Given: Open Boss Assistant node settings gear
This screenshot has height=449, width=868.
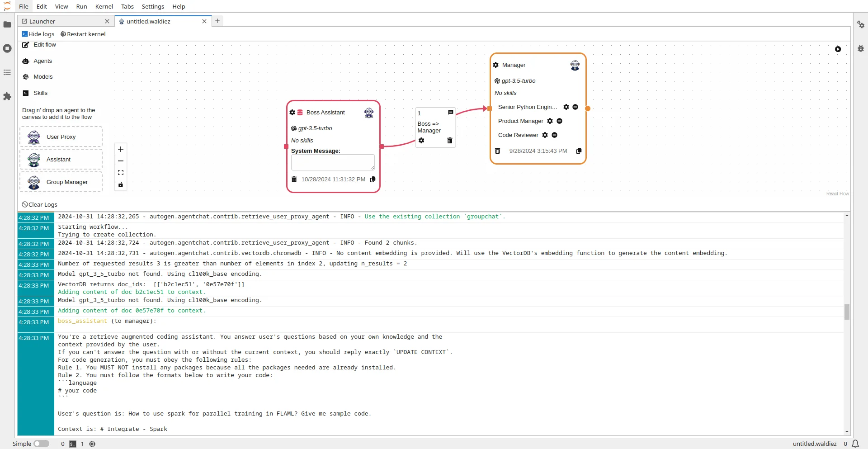Looking at the screenshot, I should click(x=292, y=113).
